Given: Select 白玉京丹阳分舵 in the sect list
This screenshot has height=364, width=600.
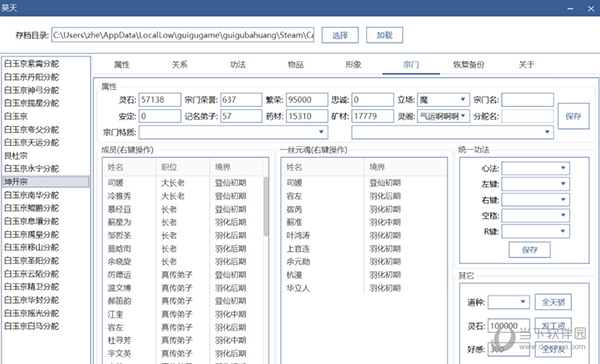Looking at the screenshot, I should coord(45,77).
